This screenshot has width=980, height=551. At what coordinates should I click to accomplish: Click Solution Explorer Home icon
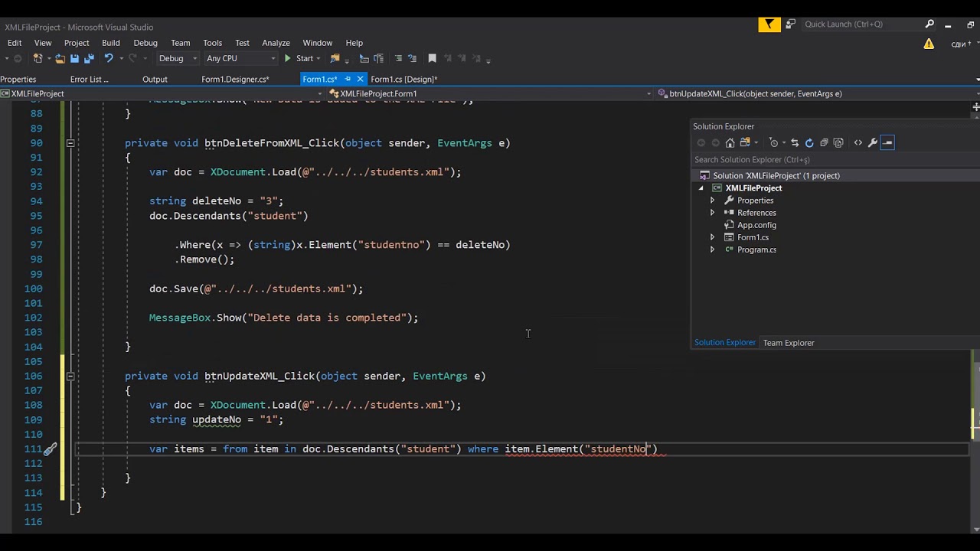click(x=730, y=142)
